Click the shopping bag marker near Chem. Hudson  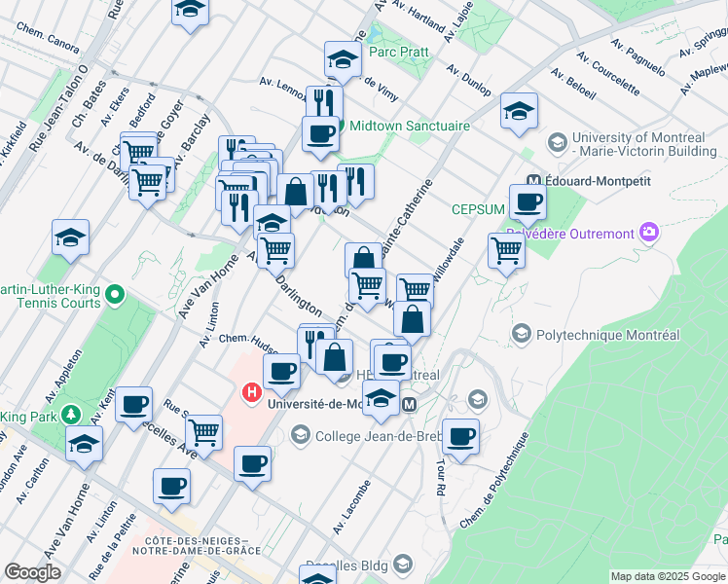click(x=334, y=358)
